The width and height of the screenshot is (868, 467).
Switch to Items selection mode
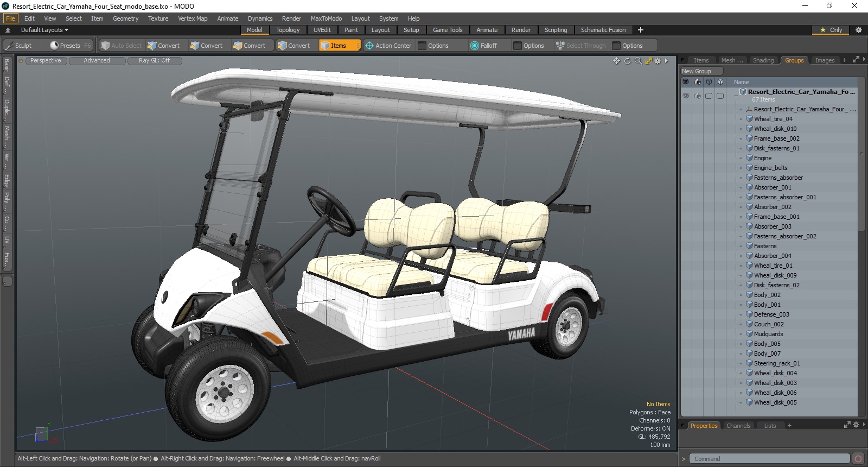tap(339, 46)
